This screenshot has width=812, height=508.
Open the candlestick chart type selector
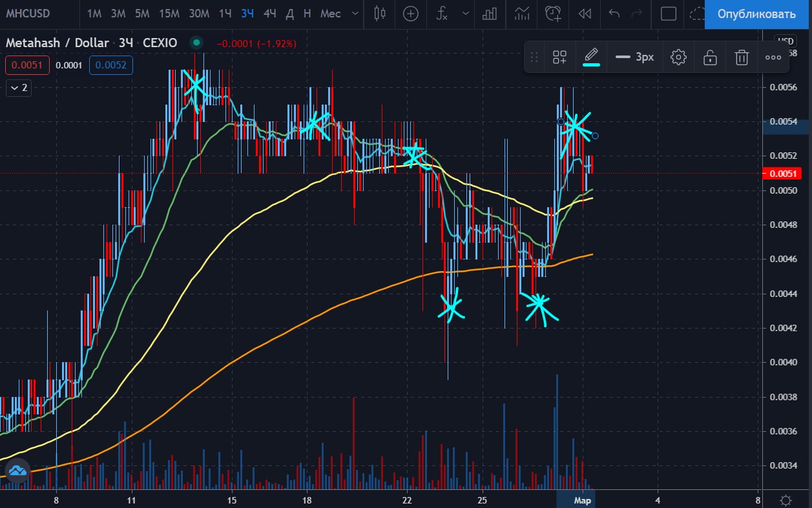[380, 13]
